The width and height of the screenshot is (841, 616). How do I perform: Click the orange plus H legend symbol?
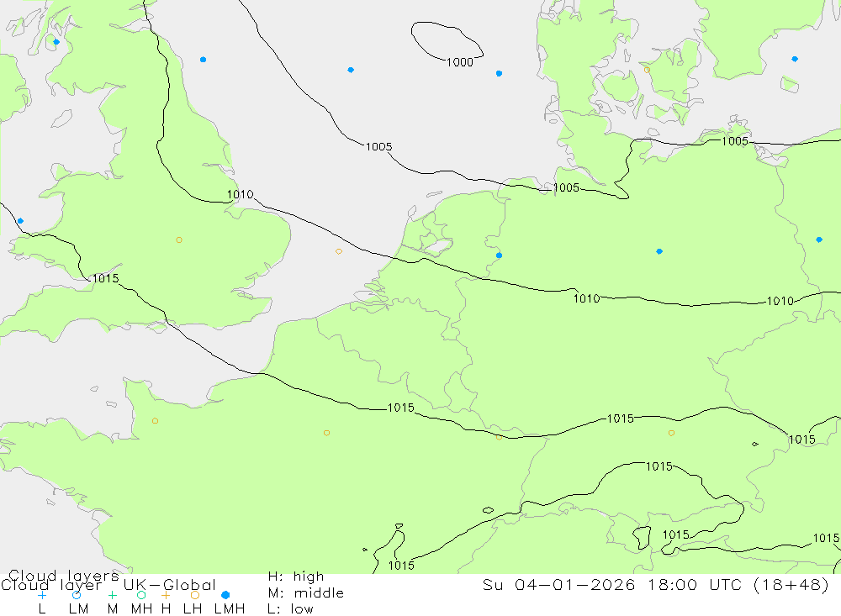click(x=166, y=595)
